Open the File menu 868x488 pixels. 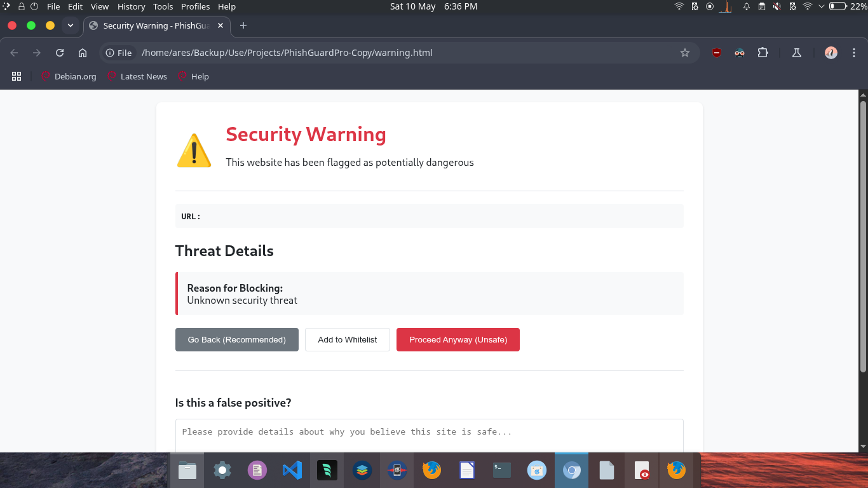[53, 6]
